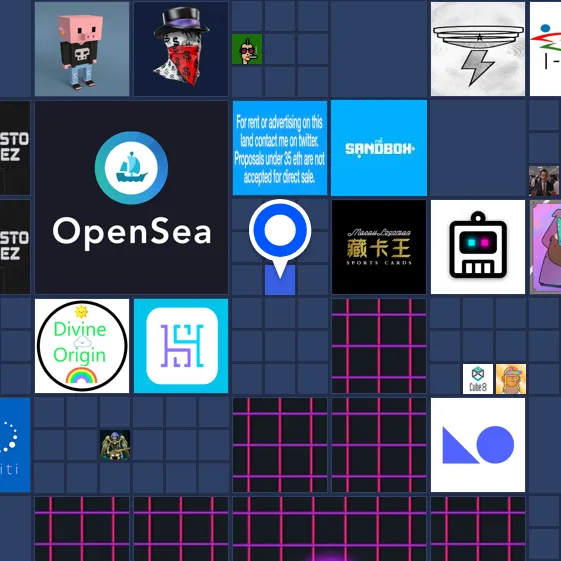Open the large OpenSea estate tile
561x561 pixels.
point(131,197)
